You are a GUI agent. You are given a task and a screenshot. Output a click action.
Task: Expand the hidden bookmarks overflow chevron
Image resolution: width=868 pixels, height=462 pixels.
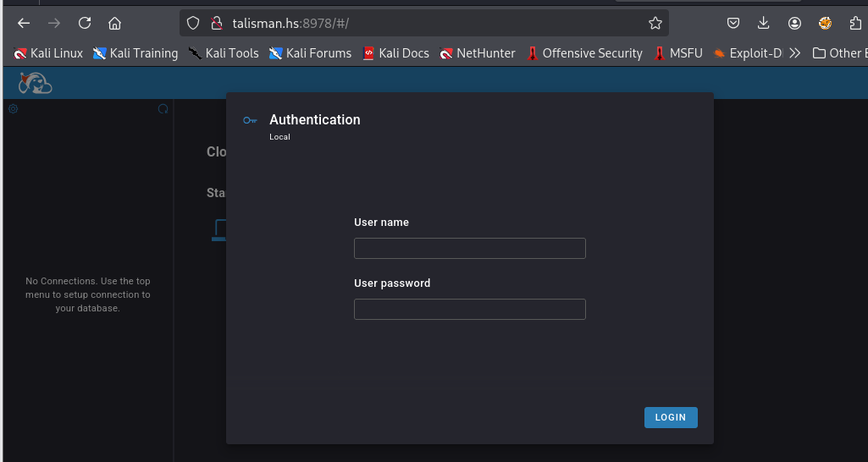pyautogui.click(x=794, y=53)
